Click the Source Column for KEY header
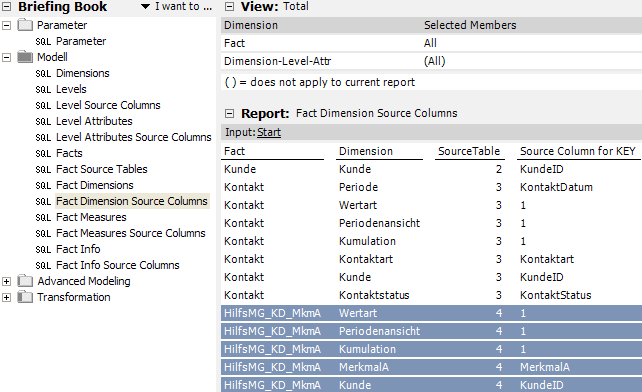 (x=578, y=151)
